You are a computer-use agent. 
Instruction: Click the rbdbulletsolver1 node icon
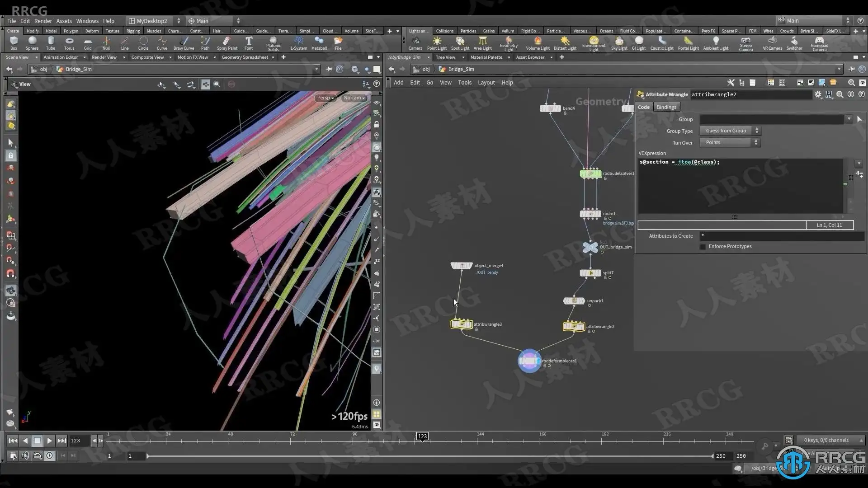pyautogui.click(x=590, y=174)
